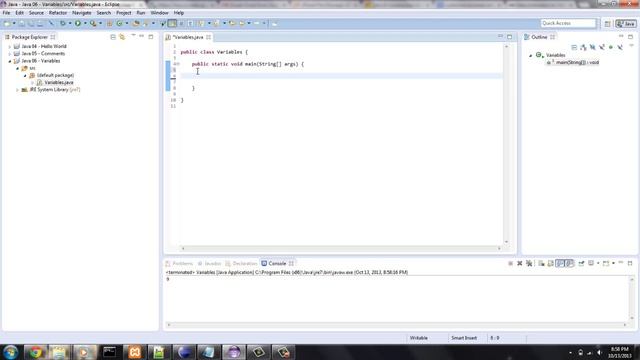The width and height of the screenshot is (640, 360).
Task: Collapse Variables class in Outline
Action: click(x=531, y=55)
